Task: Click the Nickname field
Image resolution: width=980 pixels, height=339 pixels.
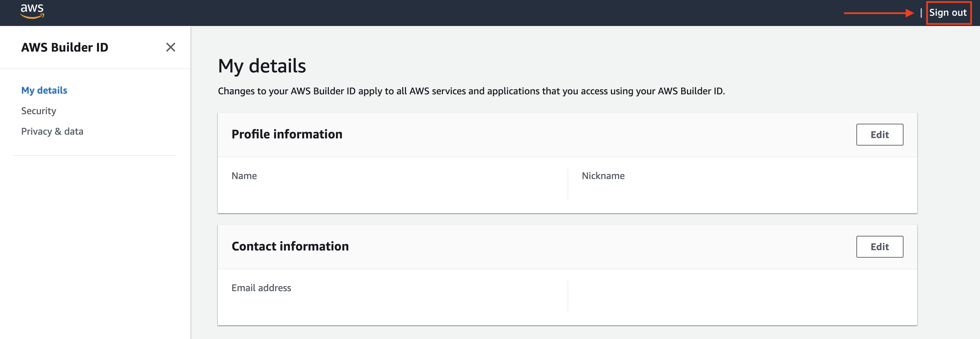Action: (603, 176)
